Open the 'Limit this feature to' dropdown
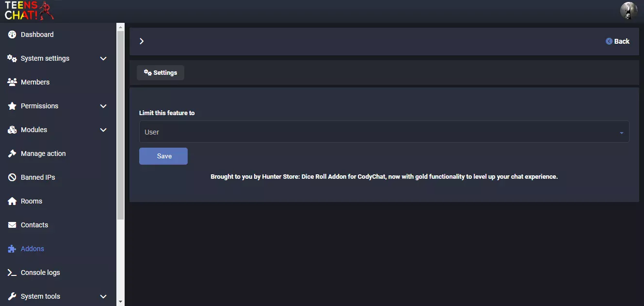 [384, 132]
